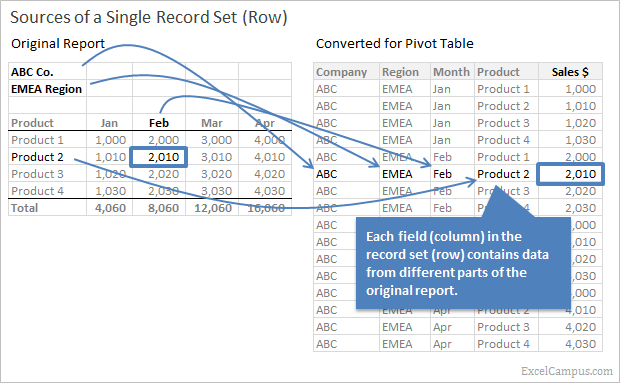Select the bold Feb cell in converted row

coord(442,174)
